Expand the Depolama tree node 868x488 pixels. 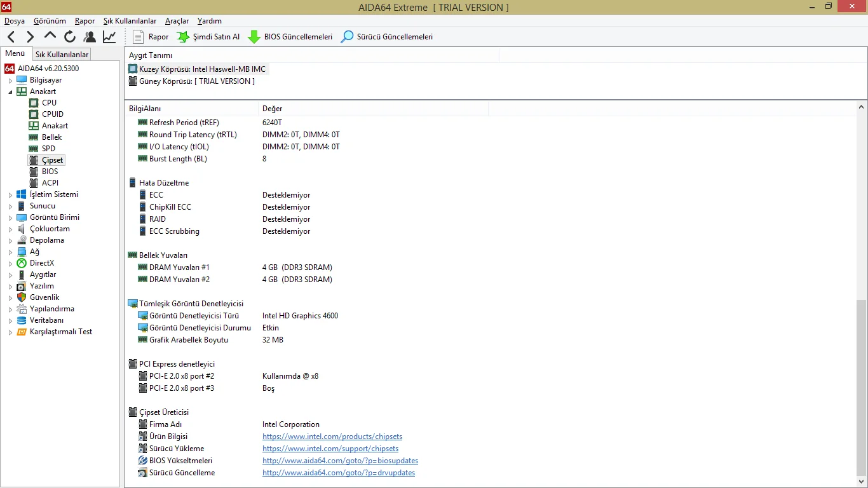tap(10, 241)
